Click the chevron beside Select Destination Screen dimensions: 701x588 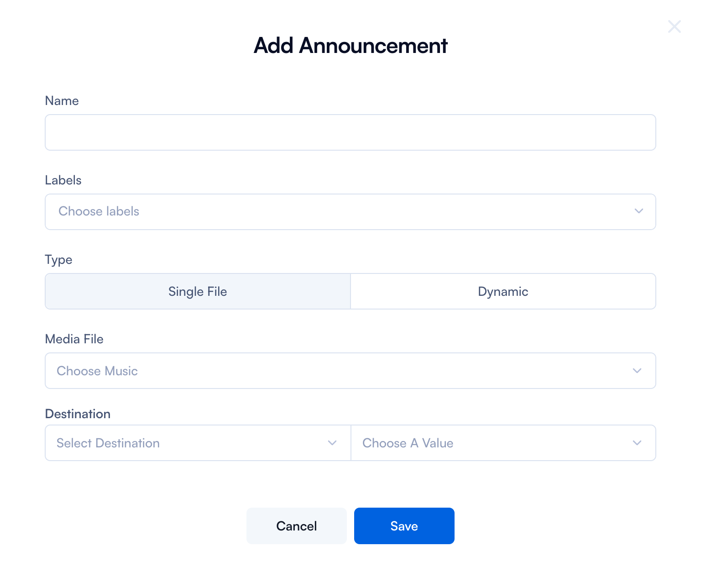(x=332, y=443)
